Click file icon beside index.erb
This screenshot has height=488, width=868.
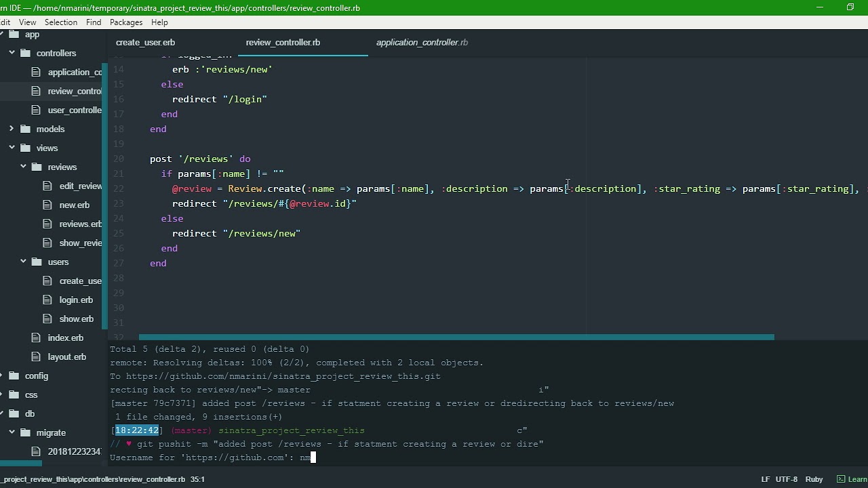click(x=36, y=338)
